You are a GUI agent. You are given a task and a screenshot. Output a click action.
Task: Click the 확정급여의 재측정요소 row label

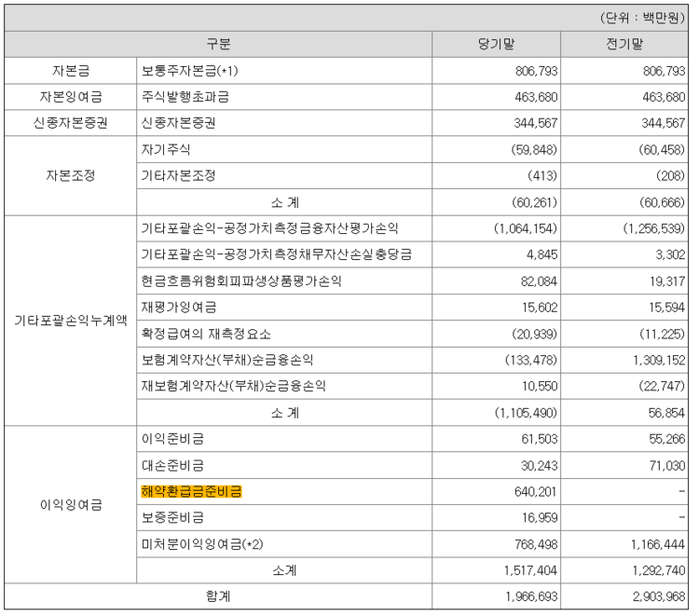(x=206, y=334)
